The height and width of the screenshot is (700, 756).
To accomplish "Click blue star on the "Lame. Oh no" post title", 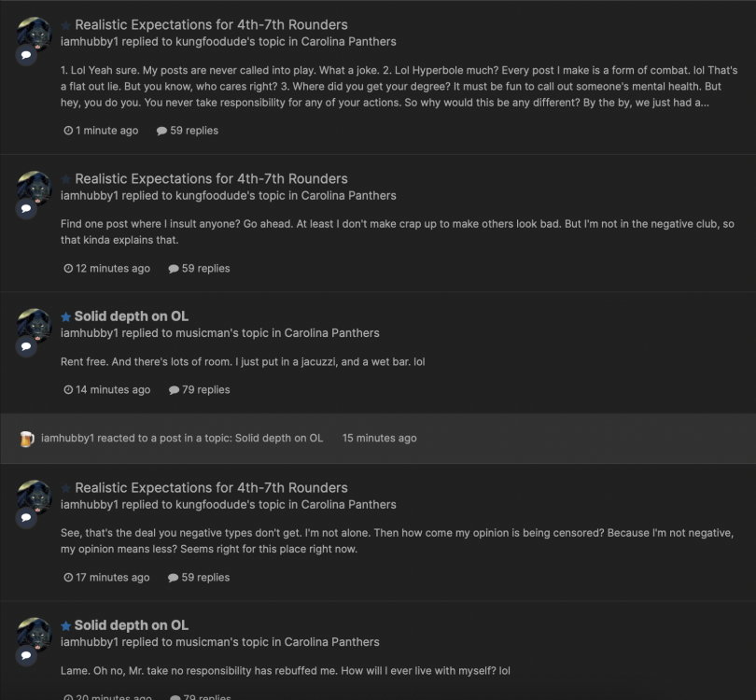I will (65, 625).
